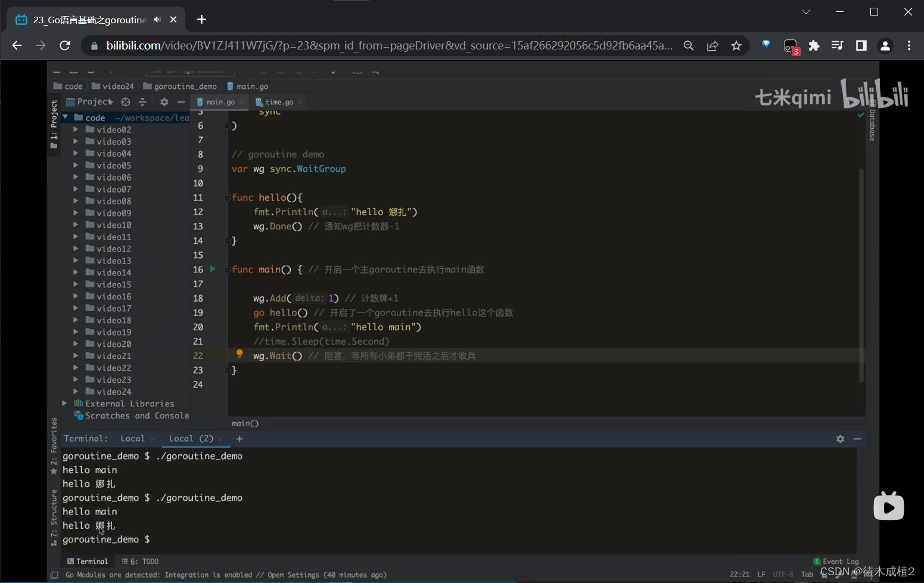Close the Local (2) terminal tab
Viewport: 924px width, 583px height.
pyautogui.click(x=221, y=439)
